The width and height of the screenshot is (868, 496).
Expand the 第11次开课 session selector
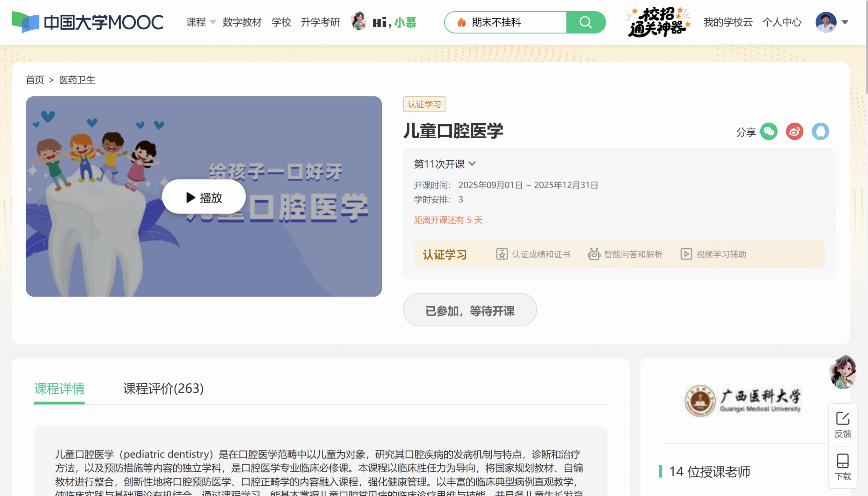point(444,164)
